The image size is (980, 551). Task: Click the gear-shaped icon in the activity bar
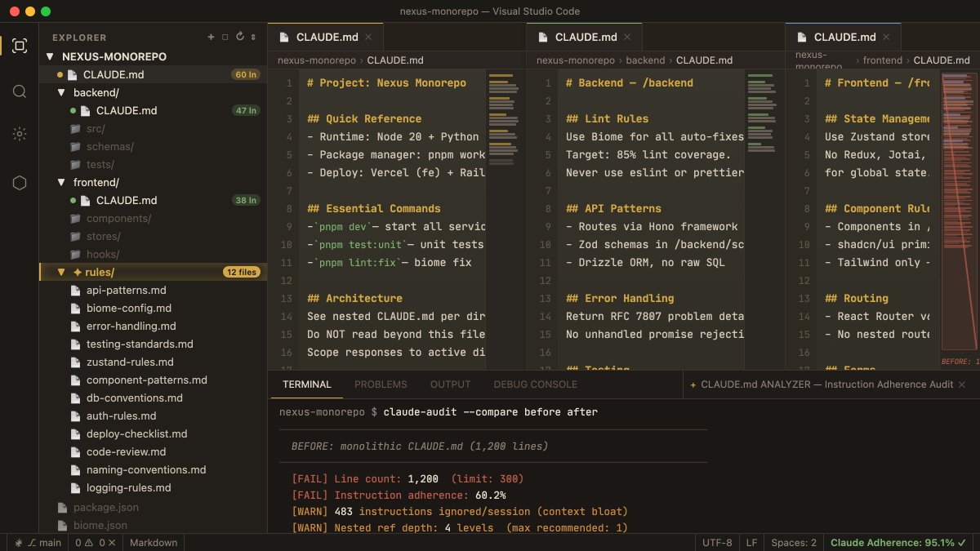tap(20, 135)
